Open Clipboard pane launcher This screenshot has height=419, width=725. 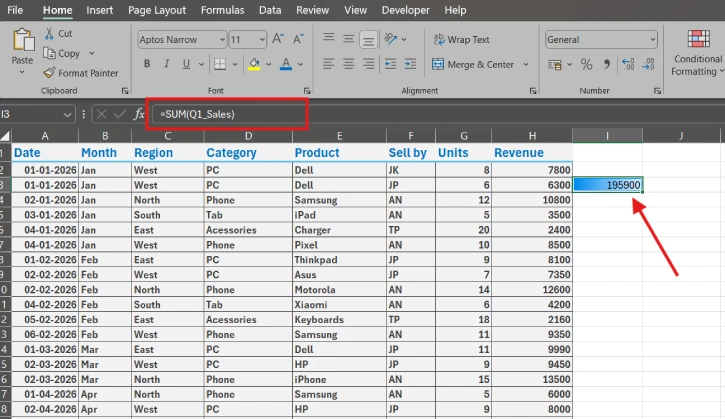[x=125, y=91]
